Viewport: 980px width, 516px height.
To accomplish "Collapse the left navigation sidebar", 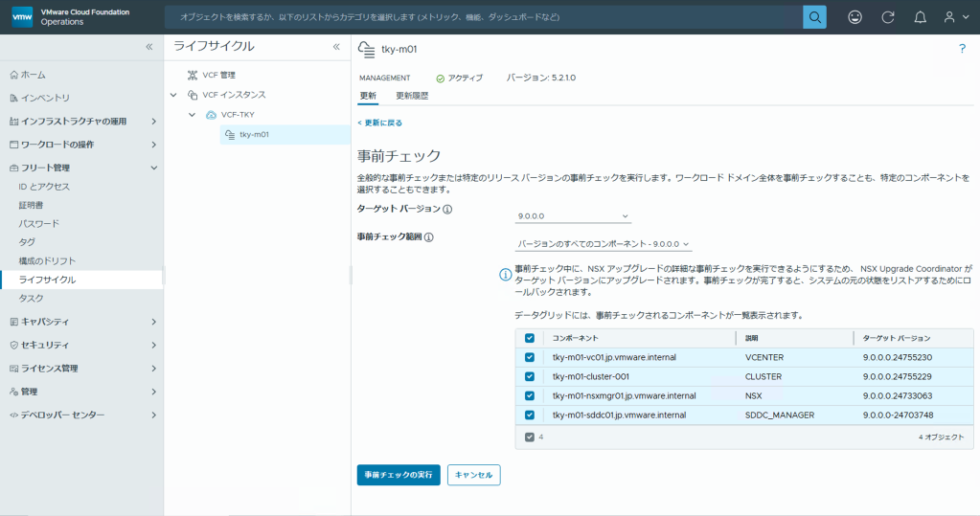I will tap(148, 47).
